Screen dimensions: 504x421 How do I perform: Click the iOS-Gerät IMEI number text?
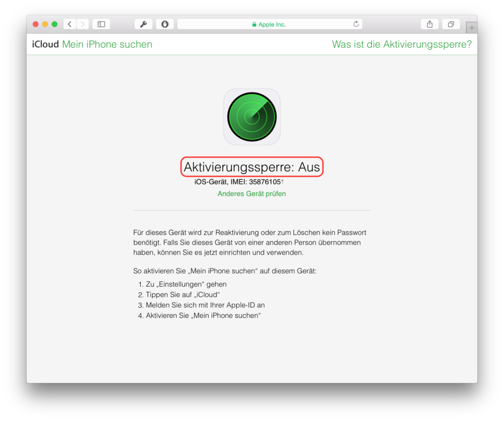[x=239, y=182]
